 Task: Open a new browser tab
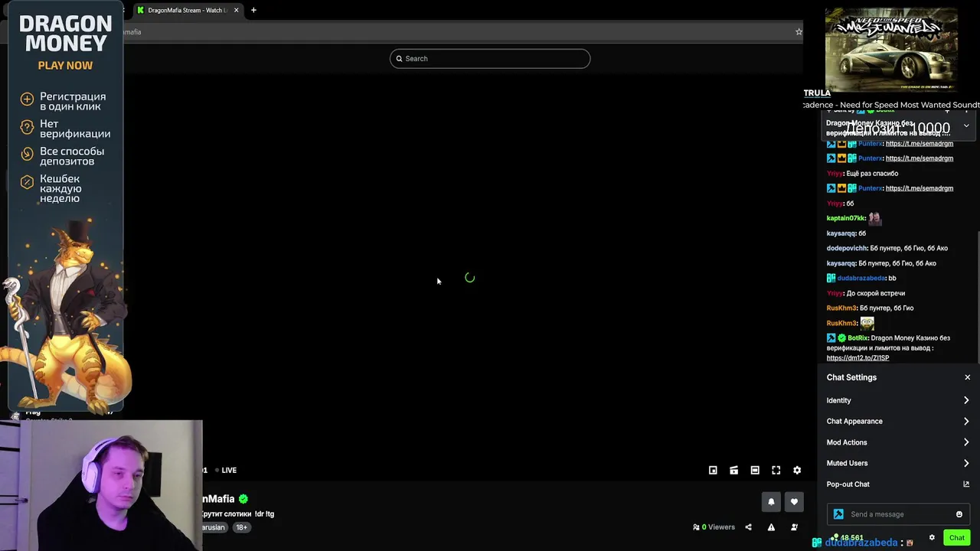[253, 10]
